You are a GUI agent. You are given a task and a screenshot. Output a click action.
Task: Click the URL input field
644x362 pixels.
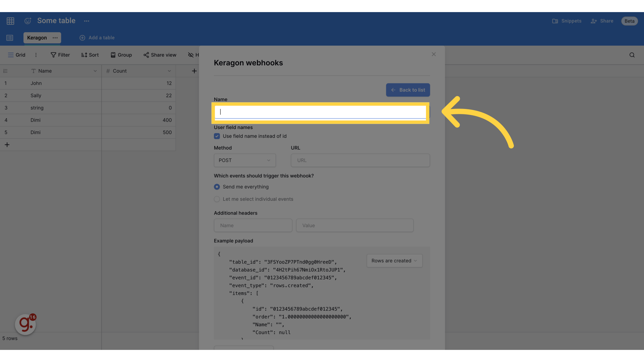tap(360, 160)
